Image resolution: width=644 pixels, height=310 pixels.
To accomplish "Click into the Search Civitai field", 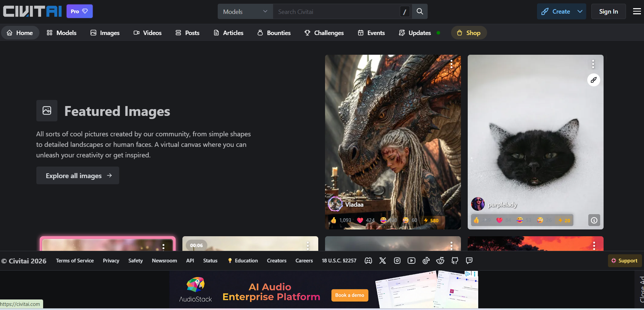I will pos(336,12).
